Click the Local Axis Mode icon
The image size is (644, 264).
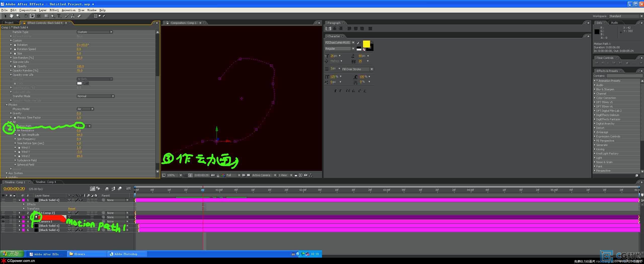pyautogui.click(x=96, y=16)
